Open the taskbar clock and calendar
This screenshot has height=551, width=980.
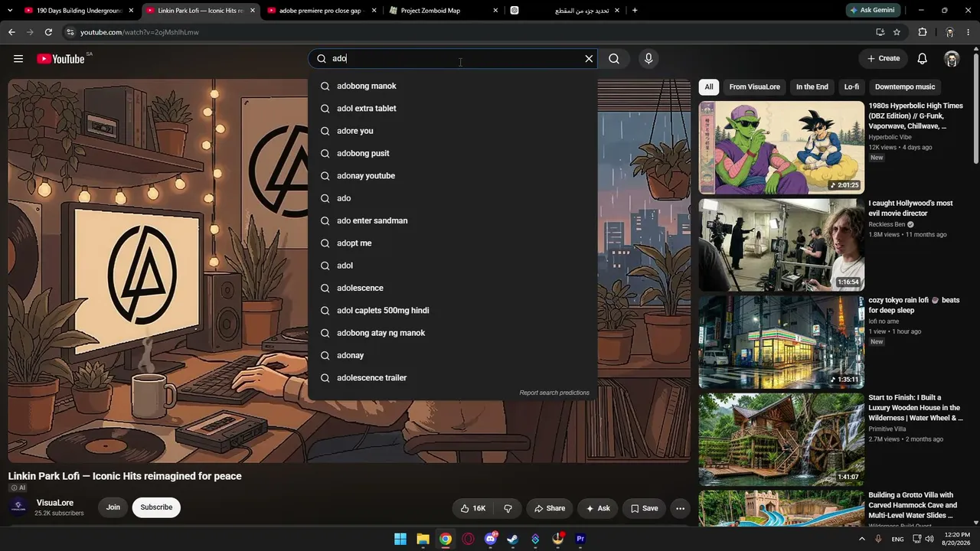957,539
